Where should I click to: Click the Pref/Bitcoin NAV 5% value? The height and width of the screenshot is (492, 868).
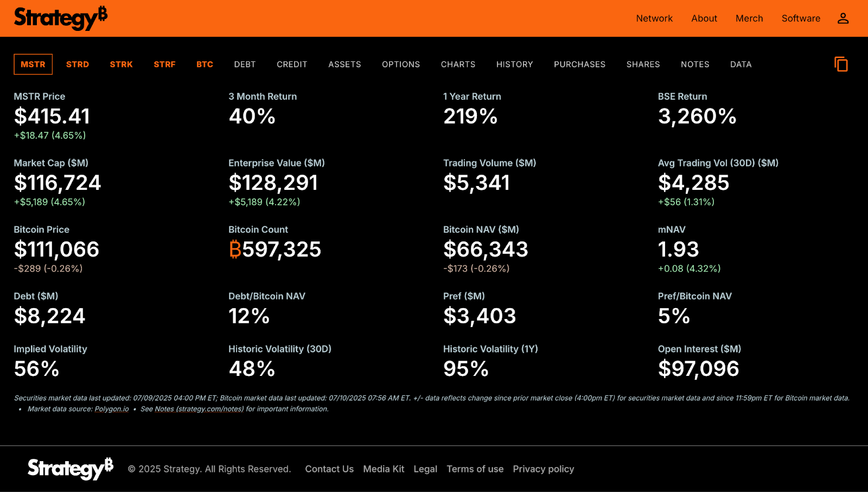click(x=674, y=316)
